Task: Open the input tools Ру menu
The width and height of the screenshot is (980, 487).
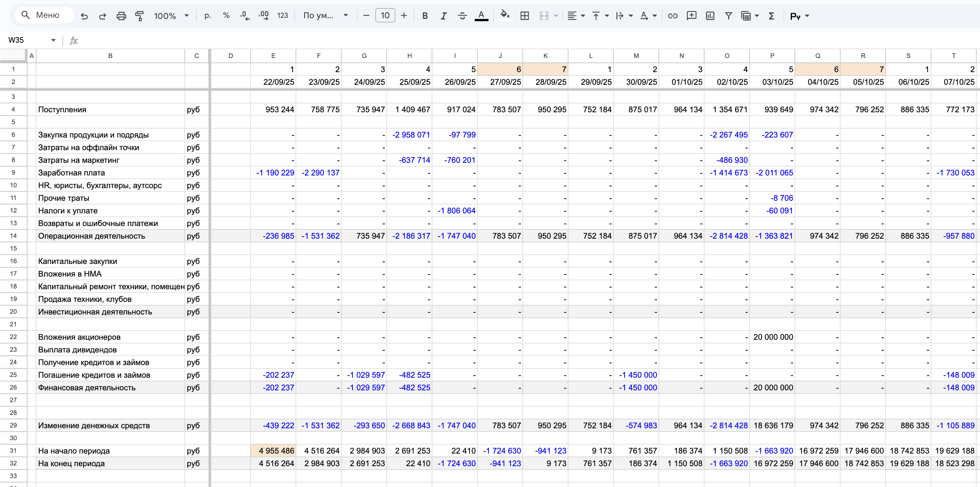Action: click(x=799, y=16)
